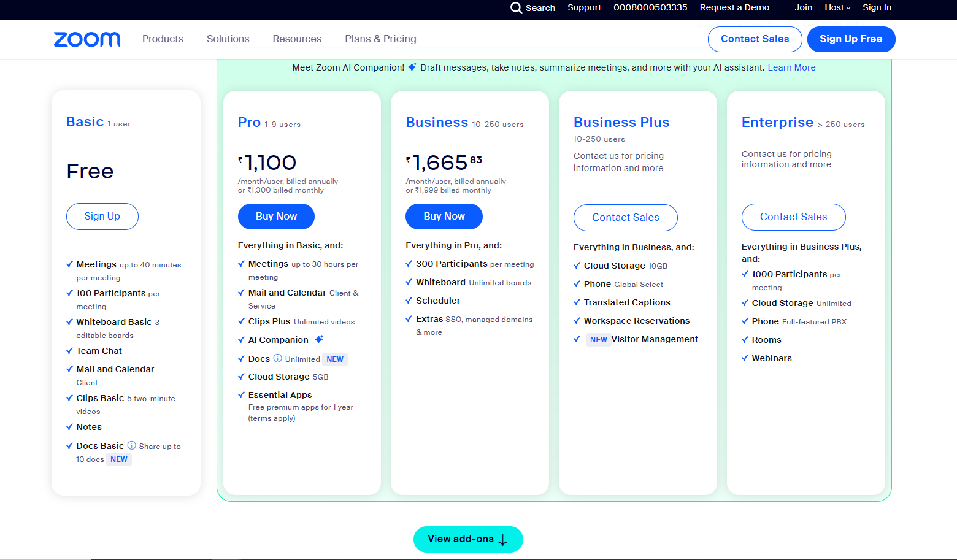Click the Business plan title
Image resolution: width=957 pixels, height=560 pixels.
pos(437,123)
